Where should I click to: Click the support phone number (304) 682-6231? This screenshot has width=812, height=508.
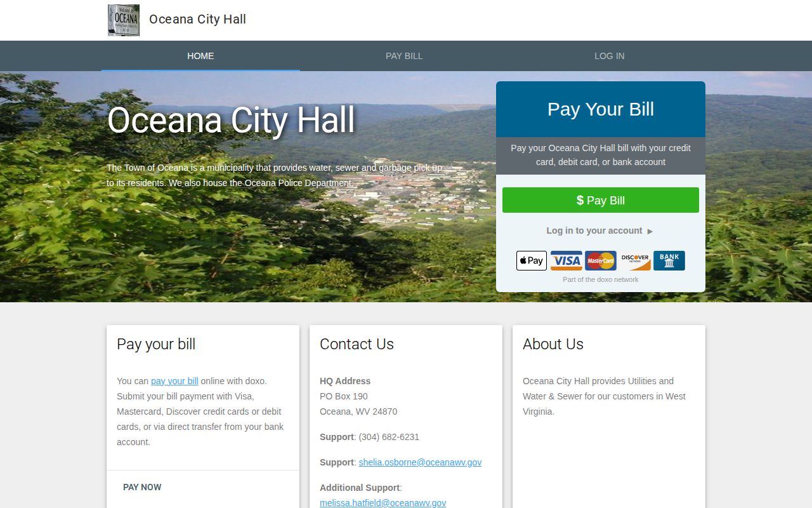(x=389, y=437)
